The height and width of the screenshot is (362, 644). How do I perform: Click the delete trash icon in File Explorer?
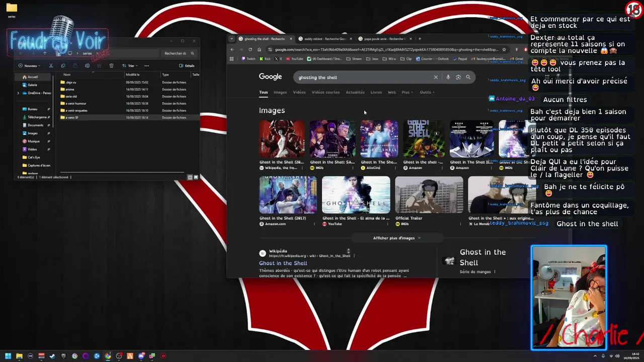[x=111, y=66]
